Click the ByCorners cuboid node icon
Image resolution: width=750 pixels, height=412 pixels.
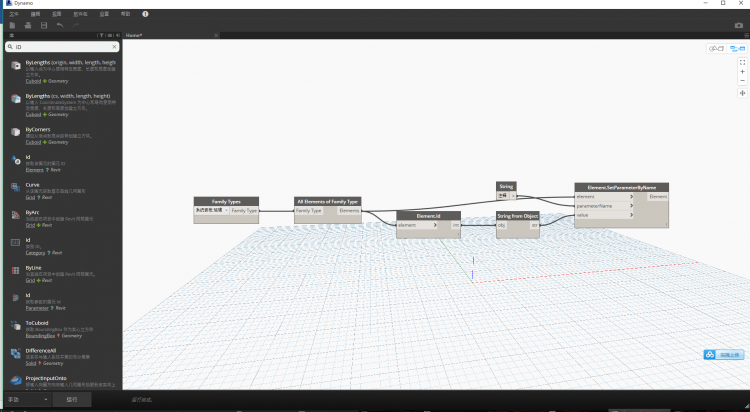(16, 132)
